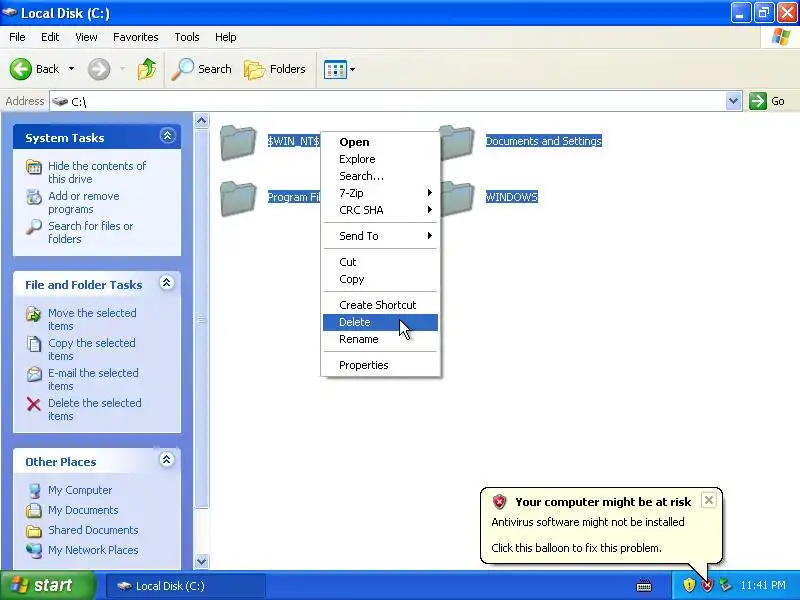The width and height of the screenshot is (800, 600).
Task: Click the red X delete items icon
Action: pos(34,405)
